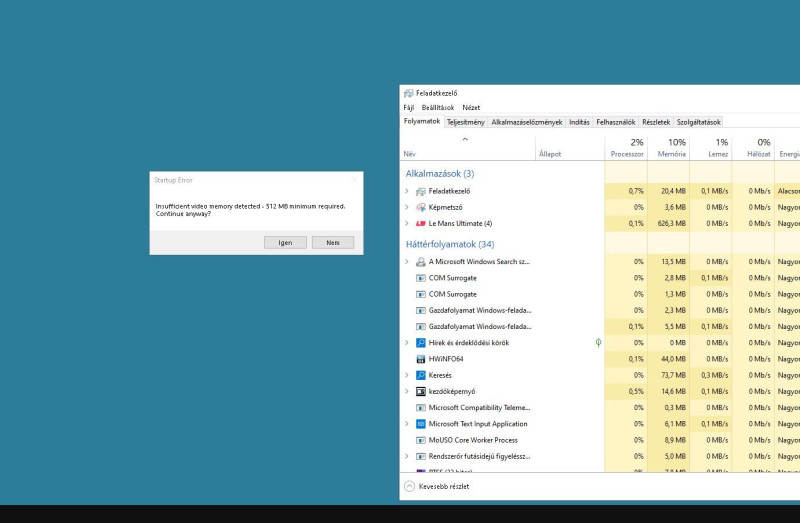Sort by the Memória column header

668,148
